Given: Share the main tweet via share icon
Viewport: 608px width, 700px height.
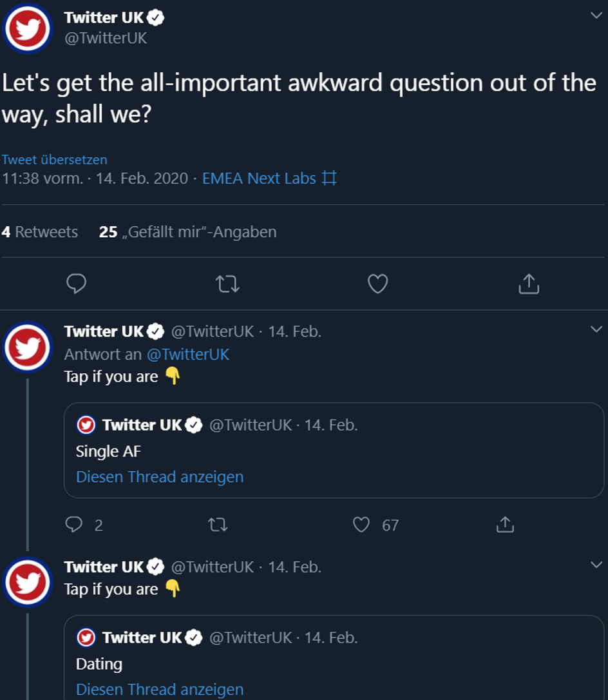Looking at the screenshot, I should [x=529, y=284].
